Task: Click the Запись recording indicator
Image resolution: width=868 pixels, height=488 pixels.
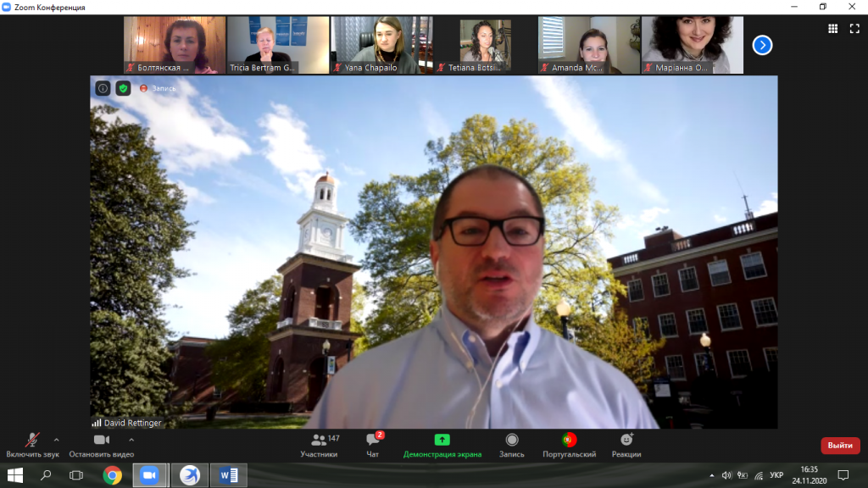Action: click(158, 88)
